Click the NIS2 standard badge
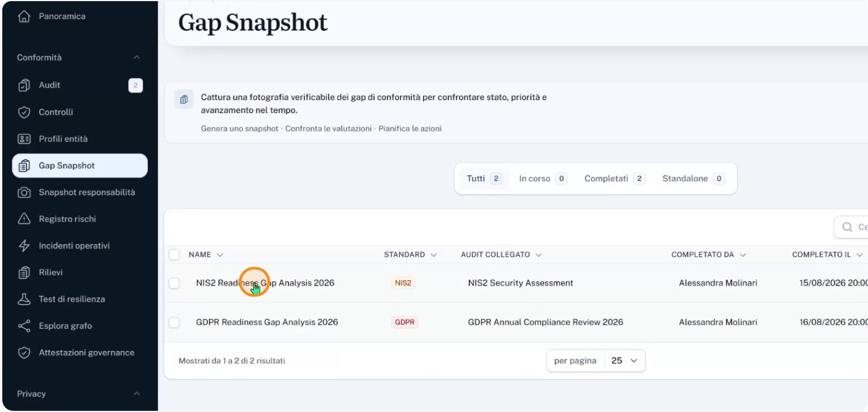 [x=403, y=283]
